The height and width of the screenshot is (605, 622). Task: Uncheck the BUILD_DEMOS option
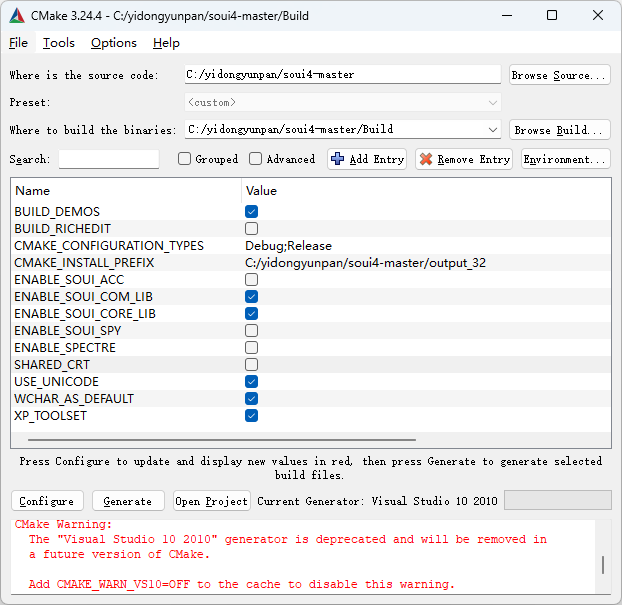(x=252, y=212)
